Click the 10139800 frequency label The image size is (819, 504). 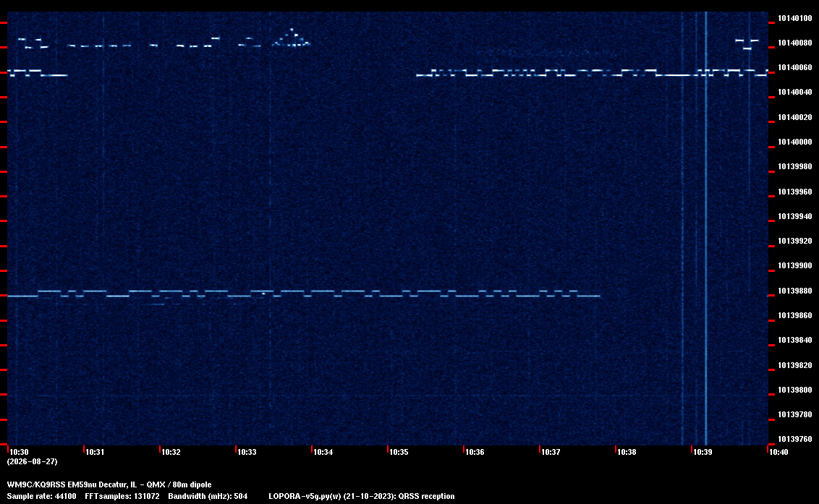[x=795, y=390]
